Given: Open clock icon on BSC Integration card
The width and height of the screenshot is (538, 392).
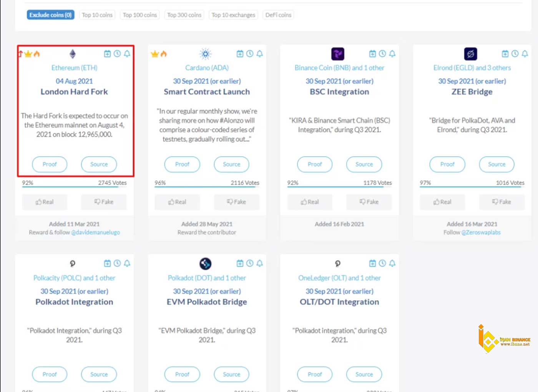Looking at the screenshot, I should [x=382, y=54].
